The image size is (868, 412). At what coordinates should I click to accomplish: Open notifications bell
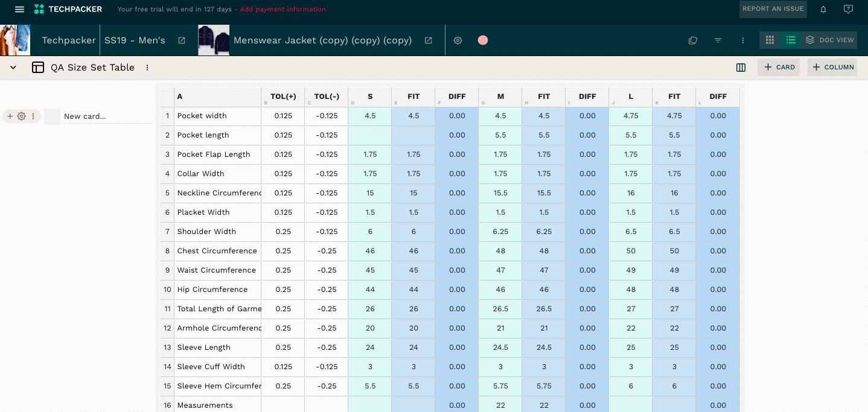[823, 9]
